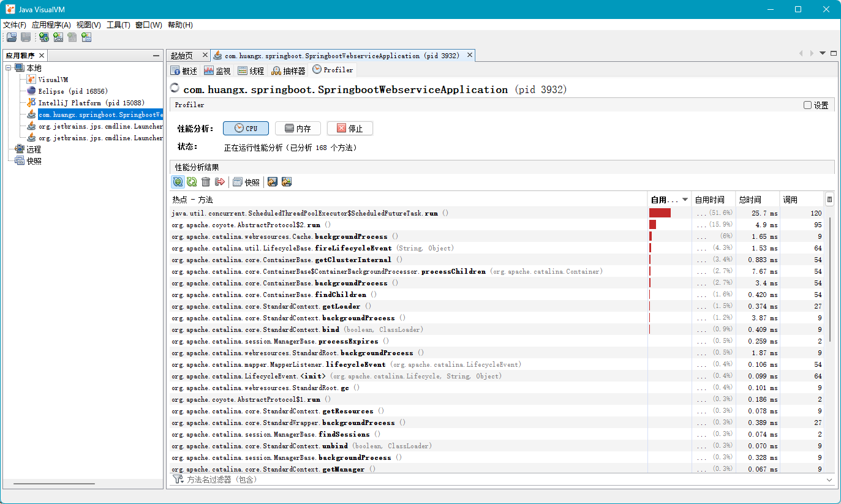Open the 视图(V) menu
The image size is (841, 504).
[89, 25]
